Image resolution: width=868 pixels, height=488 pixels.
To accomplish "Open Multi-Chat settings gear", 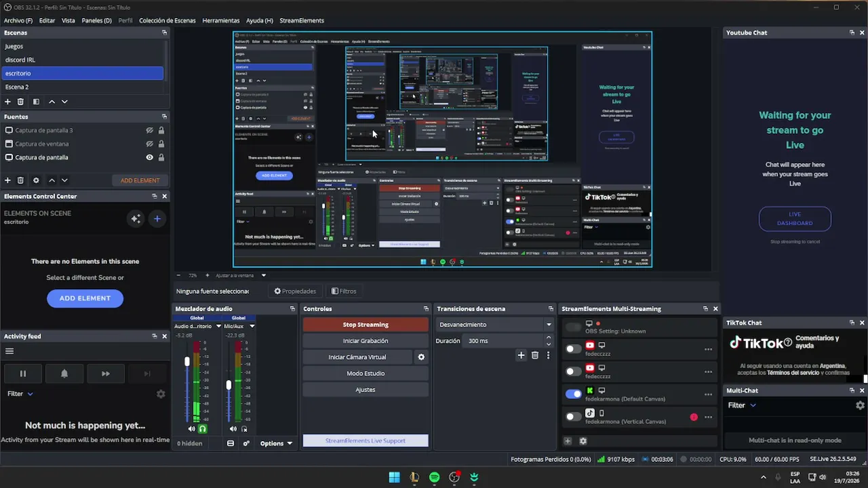I will pyautogui.click(x=860, y=405).
